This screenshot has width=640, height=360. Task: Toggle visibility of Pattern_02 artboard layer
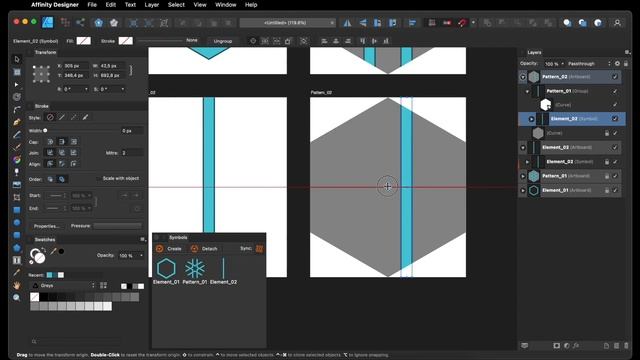(615, 77)
